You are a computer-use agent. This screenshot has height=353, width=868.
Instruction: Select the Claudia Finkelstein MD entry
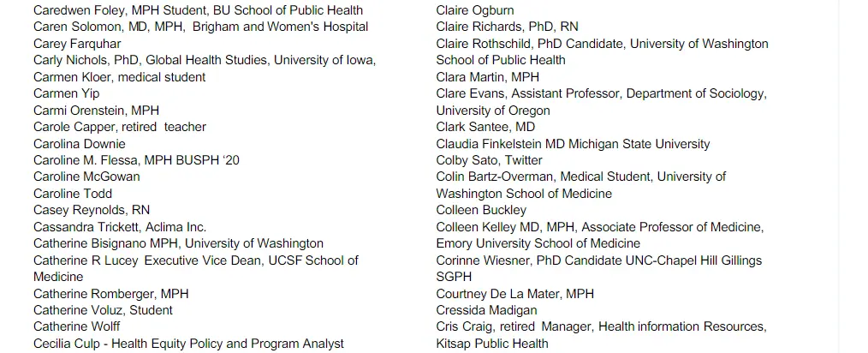(x=573, y=144)
